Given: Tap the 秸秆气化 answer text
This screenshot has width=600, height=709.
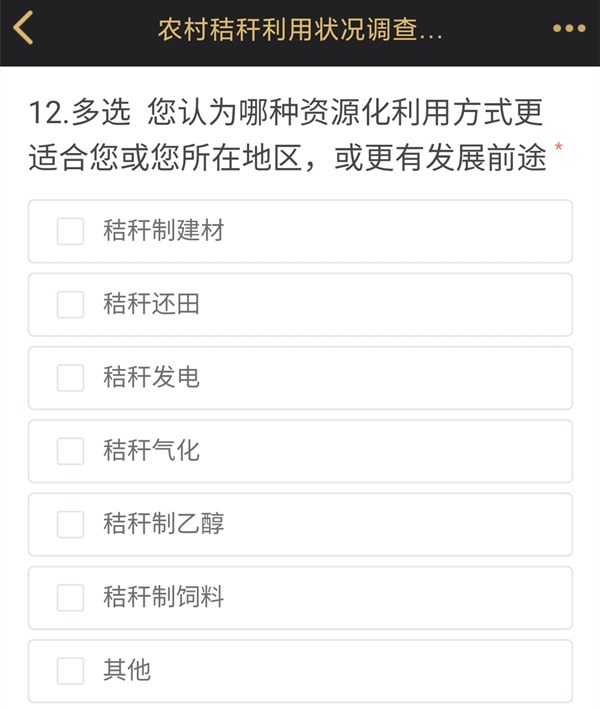Looking at the screenshot, I should pyautogui.click(x=151, y=451).
